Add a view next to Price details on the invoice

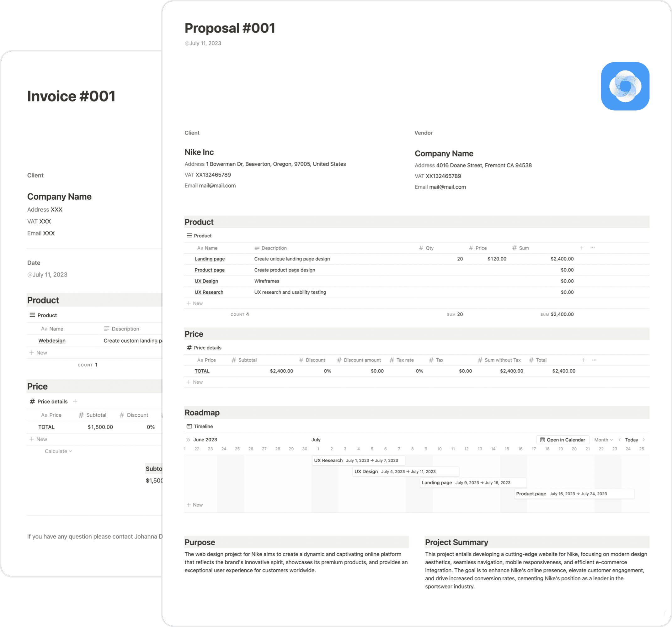(75, 401)
